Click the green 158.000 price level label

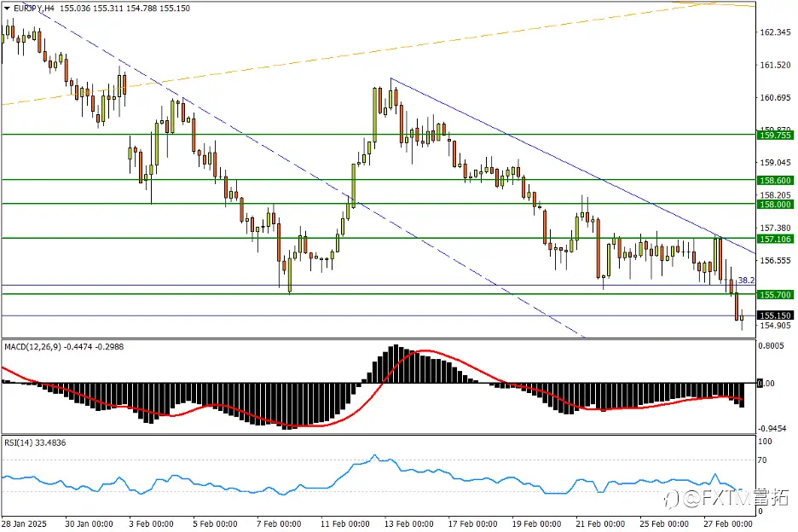pos(775,204)
